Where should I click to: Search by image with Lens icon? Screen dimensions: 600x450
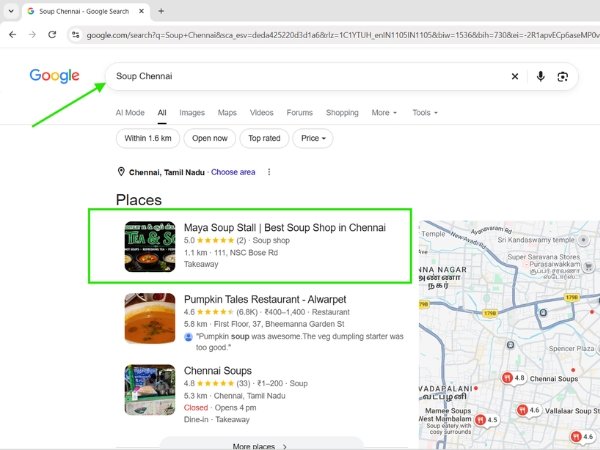click(x=562, y=77)
